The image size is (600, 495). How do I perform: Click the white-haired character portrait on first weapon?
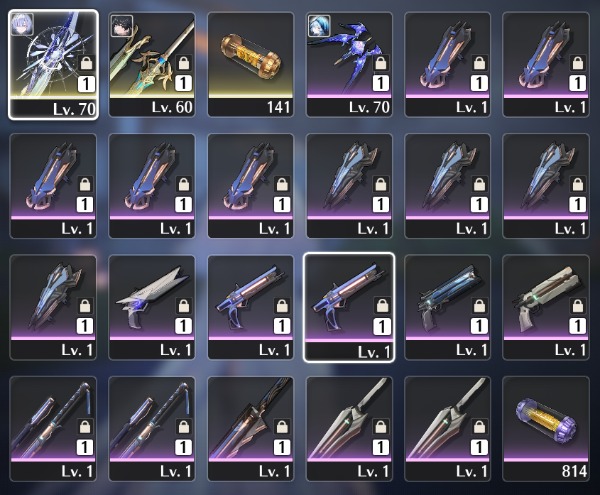[x=22, y=24]
